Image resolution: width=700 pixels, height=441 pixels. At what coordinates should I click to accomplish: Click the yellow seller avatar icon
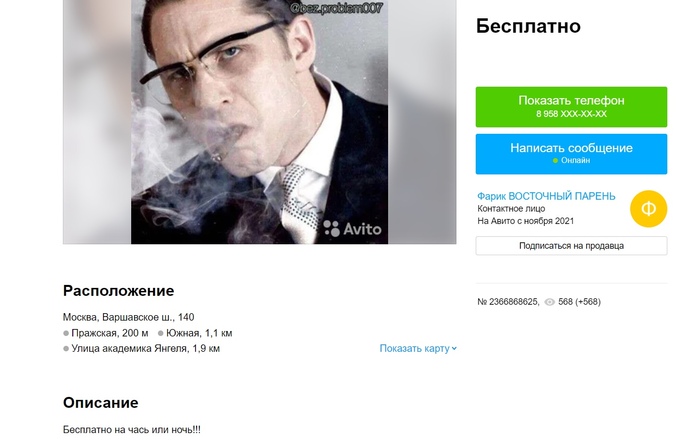tap(648, 208)
